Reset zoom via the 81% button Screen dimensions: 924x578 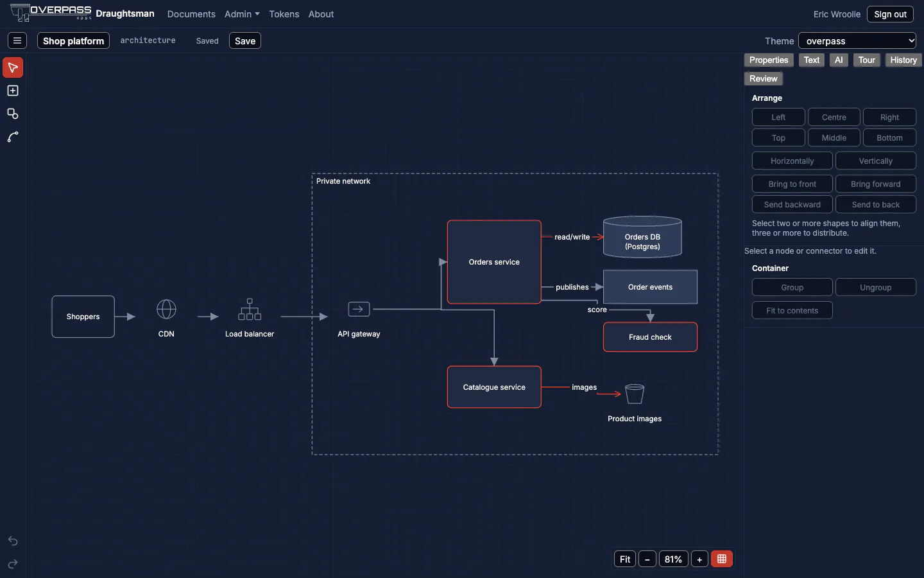click(673, 559)
